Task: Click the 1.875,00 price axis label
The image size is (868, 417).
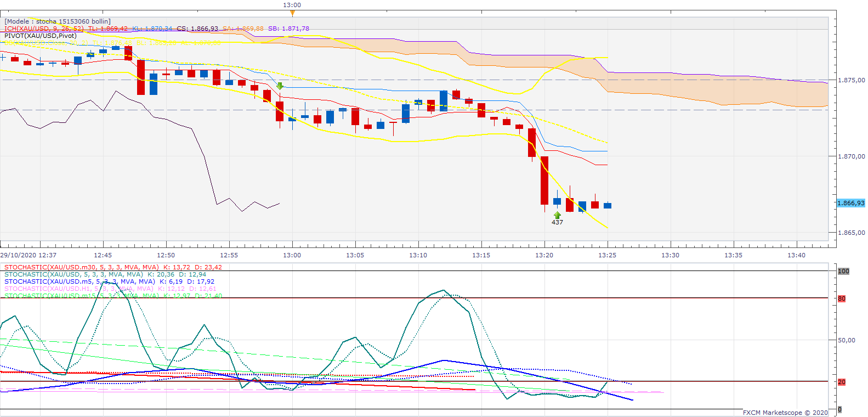Action: click(x=851, y=80)
